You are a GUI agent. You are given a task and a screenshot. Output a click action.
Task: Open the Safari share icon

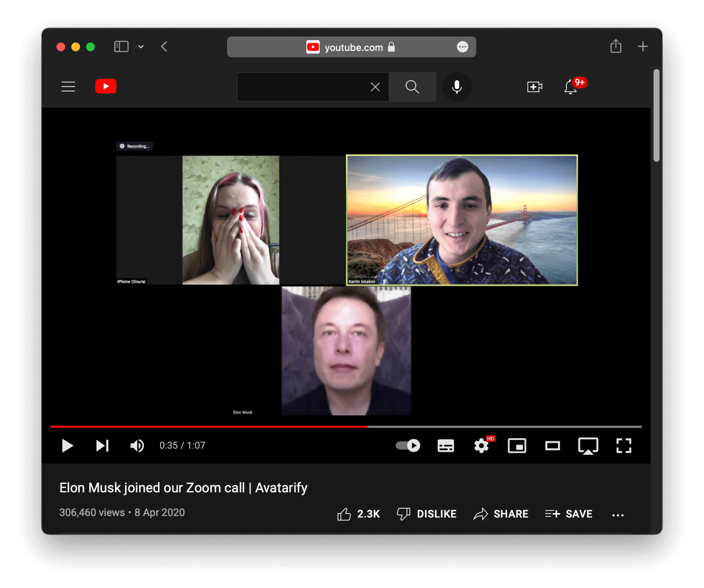(x=616, y=46)
